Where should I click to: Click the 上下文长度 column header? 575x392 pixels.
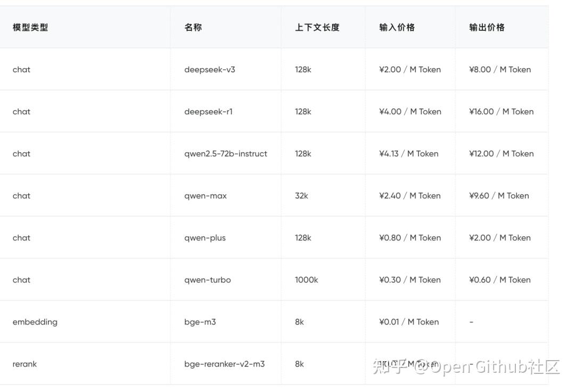(317, 28)
